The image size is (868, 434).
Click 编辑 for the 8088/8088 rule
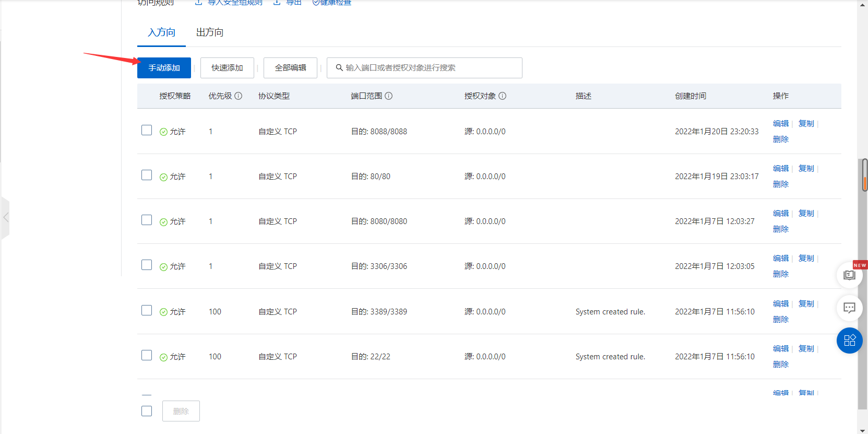781,124
